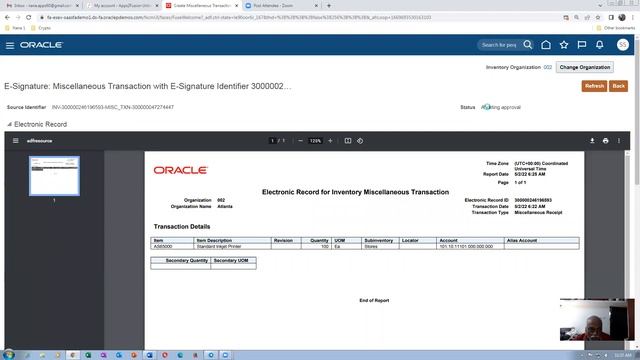Open PDF viewer more actions menu
The image size is (640, 360).
point(619,141)
